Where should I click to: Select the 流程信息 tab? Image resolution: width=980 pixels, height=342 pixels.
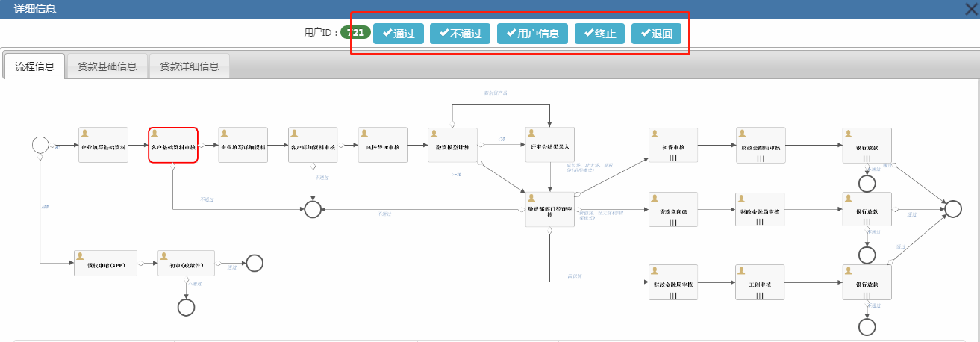click(34, 66)
